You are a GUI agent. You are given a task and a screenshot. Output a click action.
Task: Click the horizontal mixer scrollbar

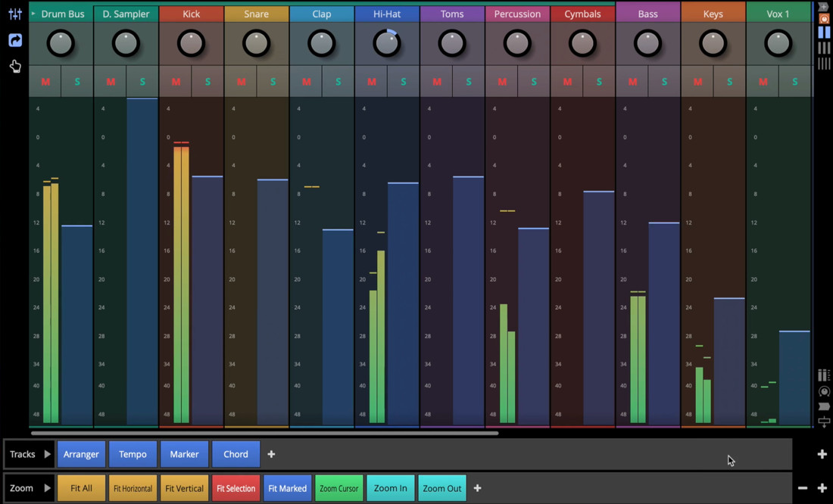pos(264,434)
